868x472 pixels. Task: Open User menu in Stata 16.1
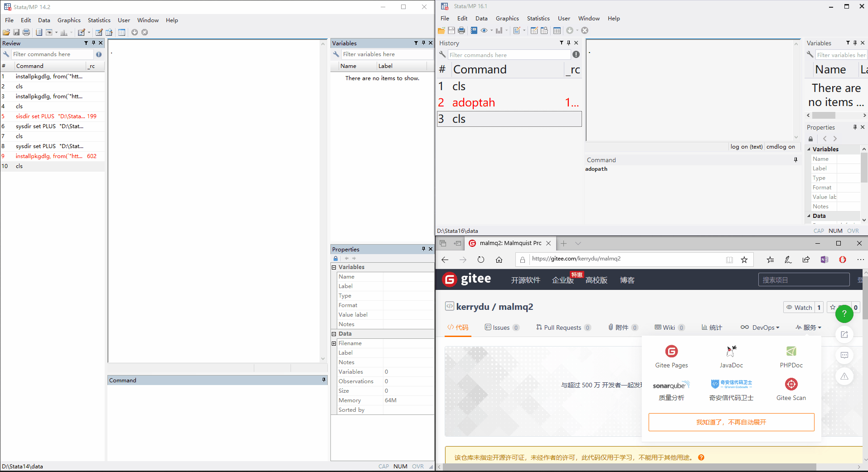[x=564, y=19]
